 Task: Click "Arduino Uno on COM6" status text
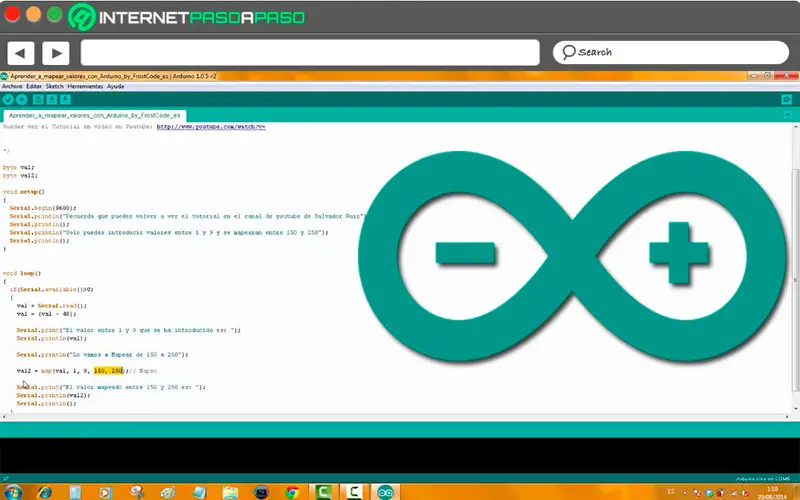pos(763,479)
